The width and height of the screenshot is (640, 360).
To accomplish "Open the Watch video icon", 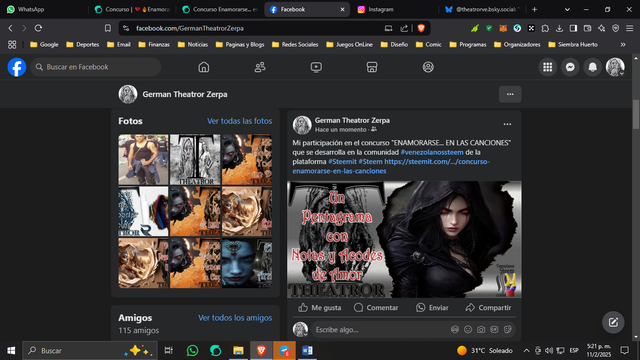I will coord(316,67).
